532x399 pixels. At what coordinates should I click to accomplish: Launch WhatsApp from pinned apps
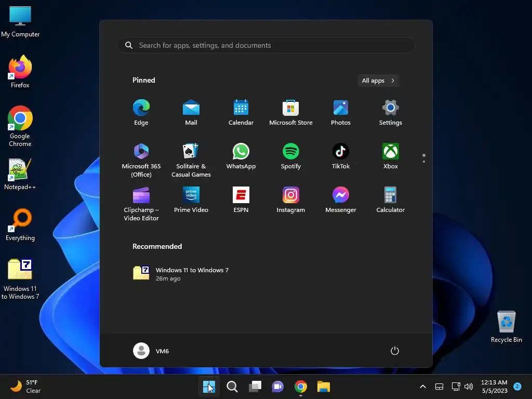click(x=241, y=156)
